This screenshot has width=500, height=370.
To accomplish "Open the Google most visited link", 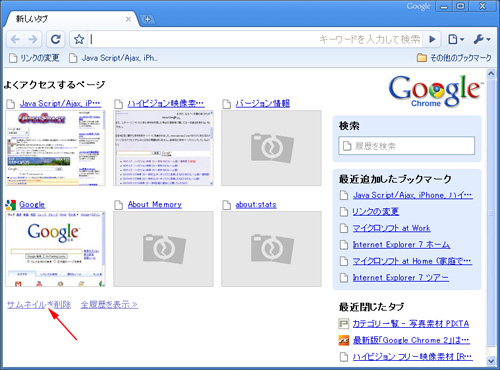I will (32, 205).
